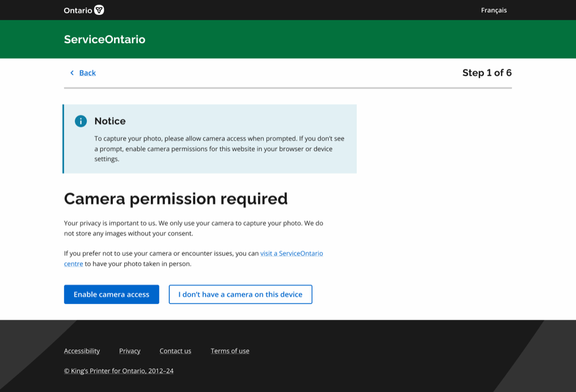Open King's Printer for Ontario copyright link
The height and width of the screenshot is (392, 576).
119,371
